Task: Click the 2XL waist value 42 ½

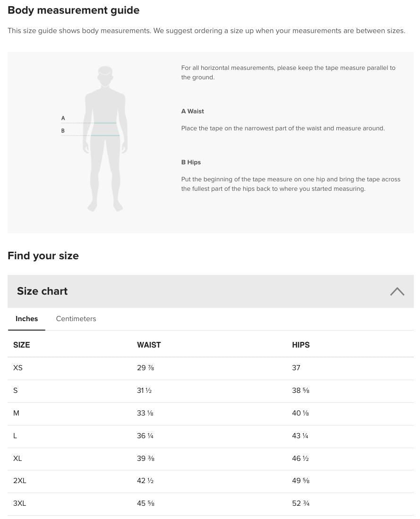Action: (145, 481)
